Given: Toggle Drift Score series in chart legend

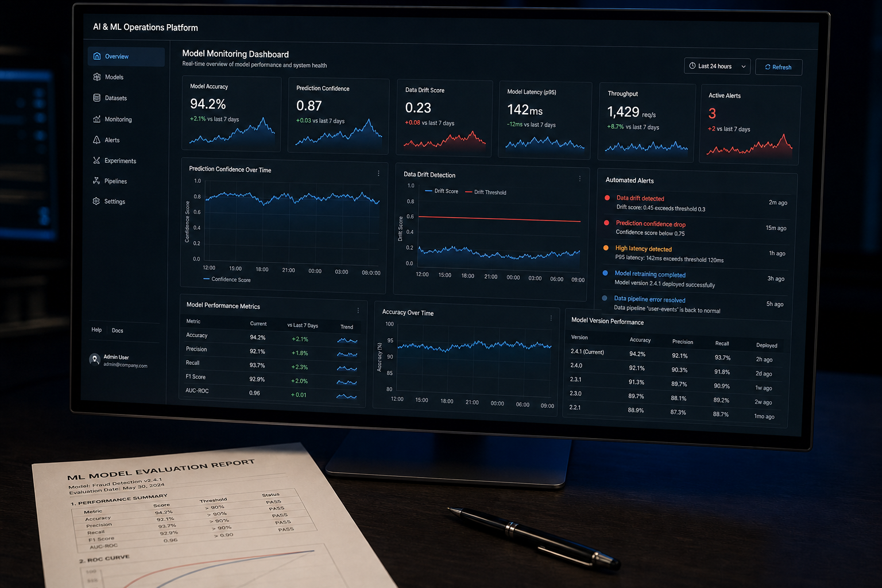Looking at the screenshot, I should click(x=442, y=191).
